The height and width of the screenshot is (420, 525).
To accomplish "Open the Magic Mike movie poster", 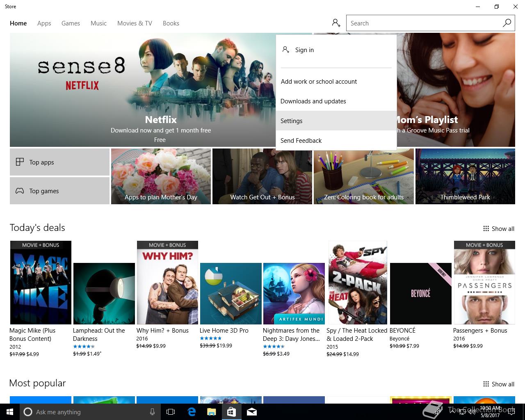I will tap(41, 283).
